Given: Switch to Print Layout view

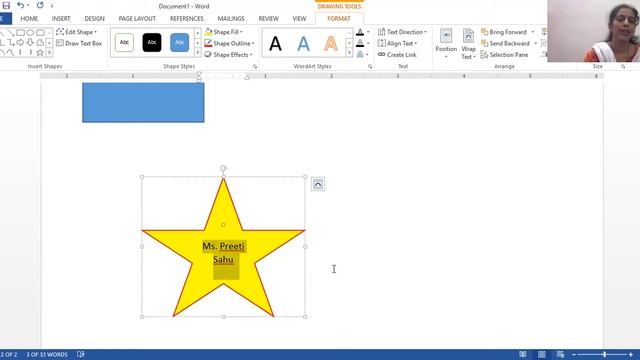Looking at the screenshot, I should [542, 354].
